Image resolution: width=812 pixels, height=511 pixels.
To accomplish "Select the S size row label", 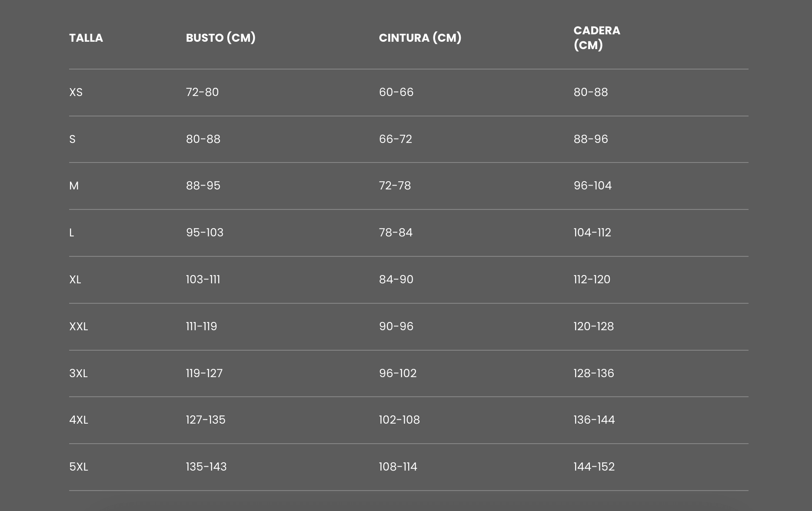I will click(72, 139).
